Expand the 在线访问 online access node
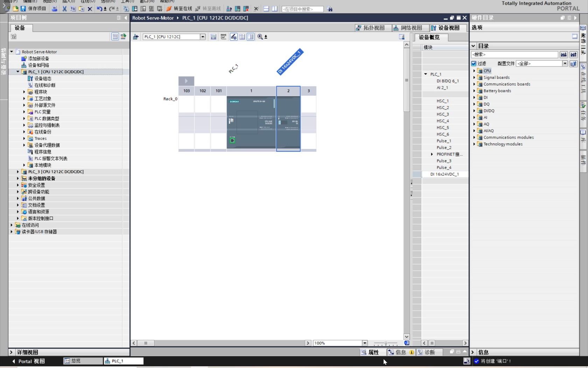The width and height of the screenshot is (588, 368). click(12, 225)
